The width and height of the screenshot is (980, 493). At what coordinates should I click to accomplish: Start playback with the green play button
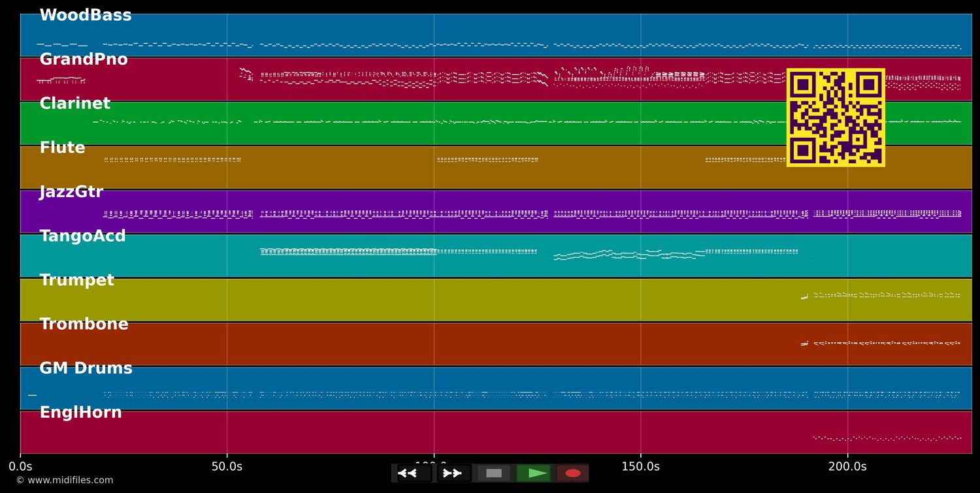[x=533, y=473]
